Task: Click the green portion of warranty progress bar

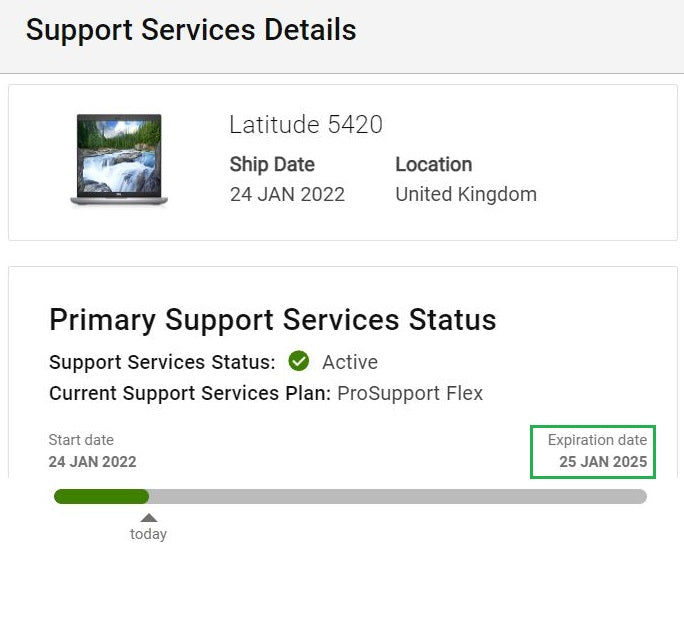Action: click(101, 496)
